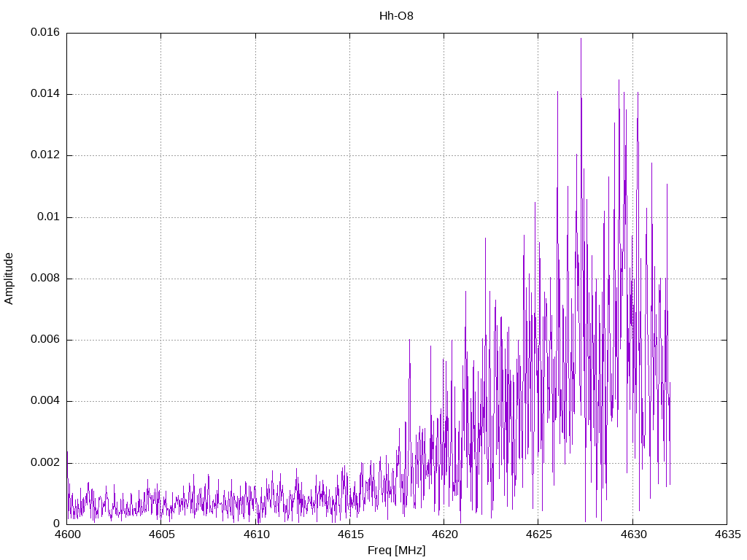The width and height of the screenshot is (747, 560).
Task: Select the 4600 x-axis tick label
Action: click(x=66, y=534)
